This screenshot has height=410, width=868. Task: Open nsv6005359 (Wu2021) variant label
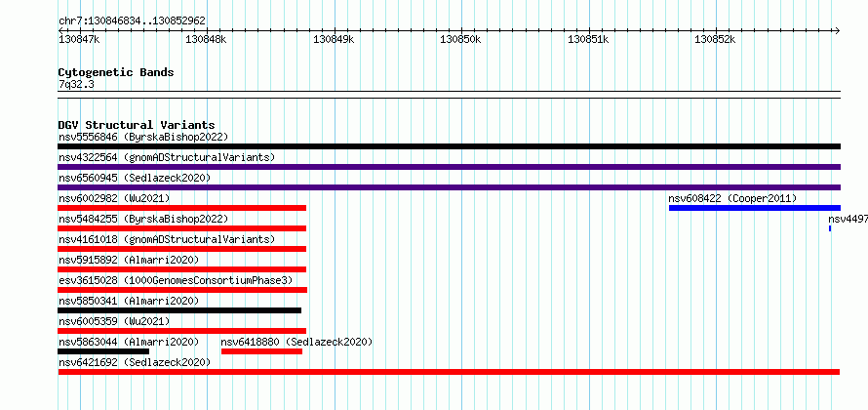[x=114, y=321]
